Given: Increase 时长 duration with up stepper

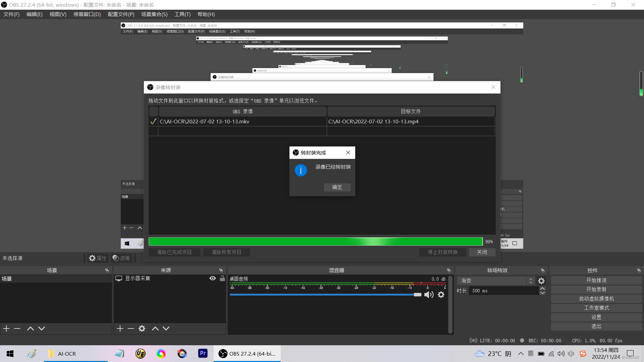Looking at the screenshot, I should point(542,289).
